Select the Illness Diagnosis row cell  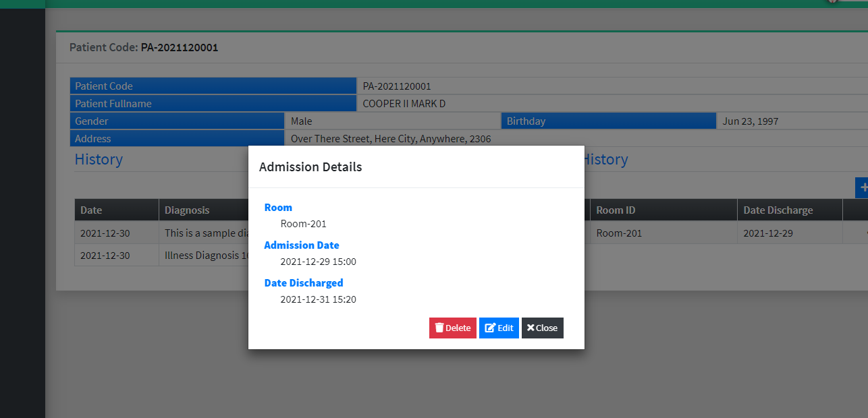click(204, 256)
